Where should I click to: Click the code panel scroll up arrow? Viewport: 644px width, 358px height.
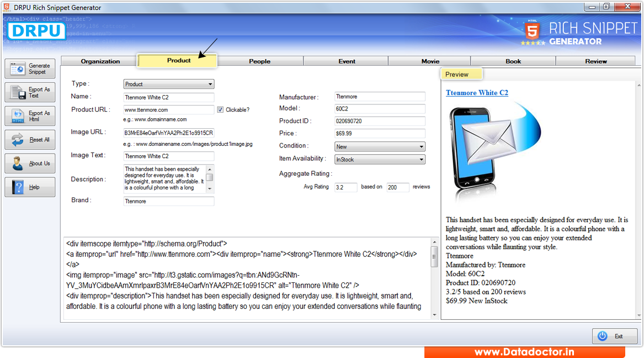click(434, 241)
